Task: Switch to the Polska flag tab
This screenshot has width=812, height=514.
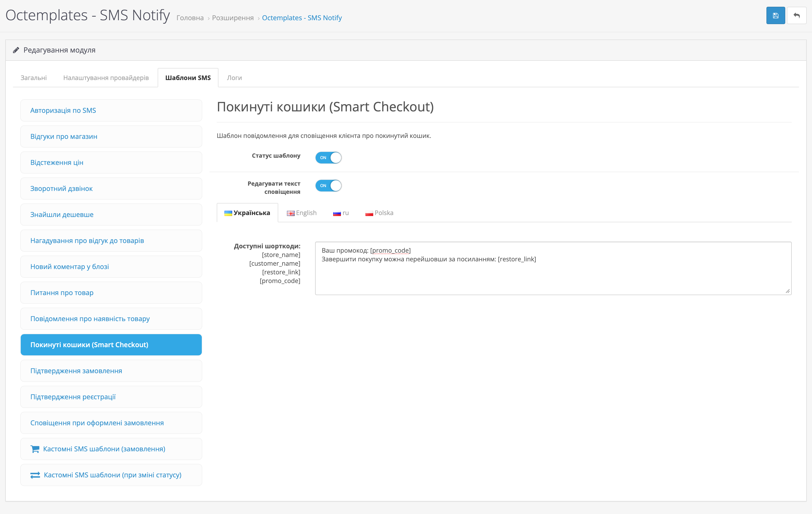Action: 379,213
